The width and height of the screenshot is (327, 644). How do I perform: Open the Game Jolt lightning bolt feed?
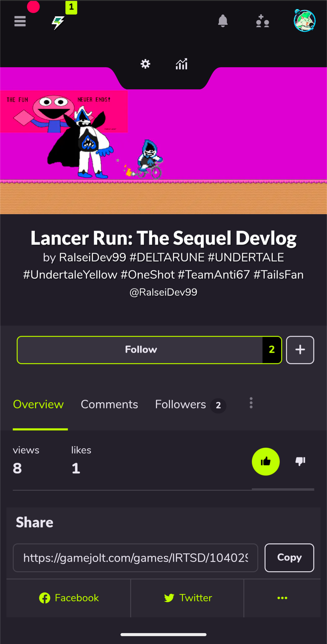(x=58, y=23)
